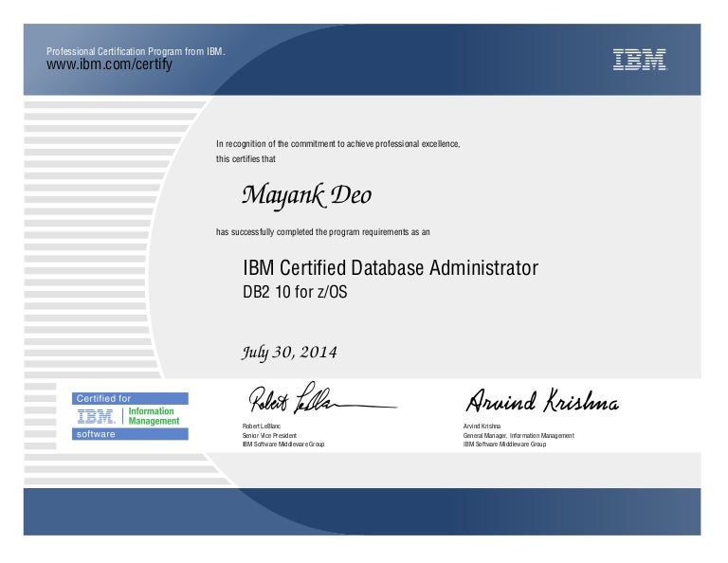The width and height of the screenshot is (728, 563).
Task: Click the 'IBM Certified Database Administrator' title
Action: click(x=391, y=268)
